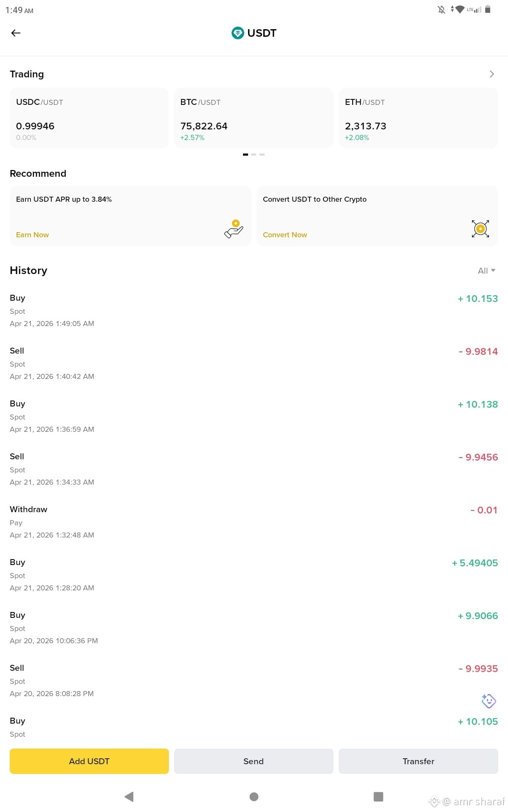
Task: Tap Android back navigation triangle
Action: click(129, 797)
